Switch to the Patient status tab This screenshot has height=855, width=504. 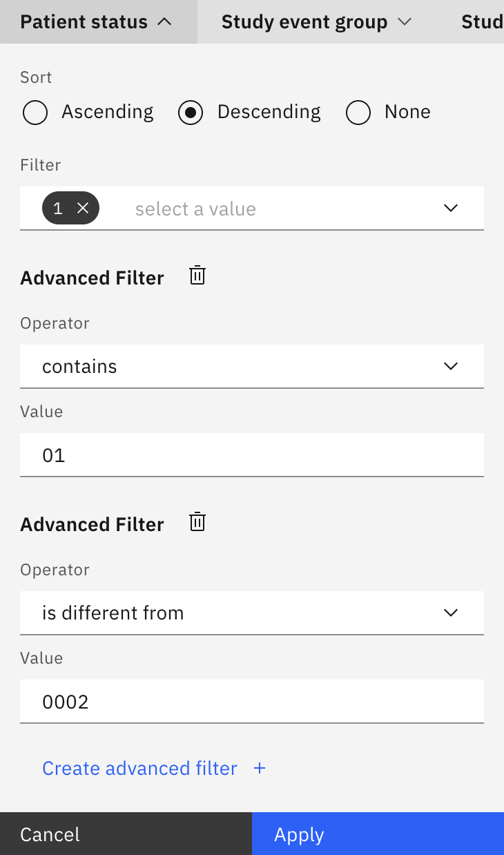tap(99, 22)
